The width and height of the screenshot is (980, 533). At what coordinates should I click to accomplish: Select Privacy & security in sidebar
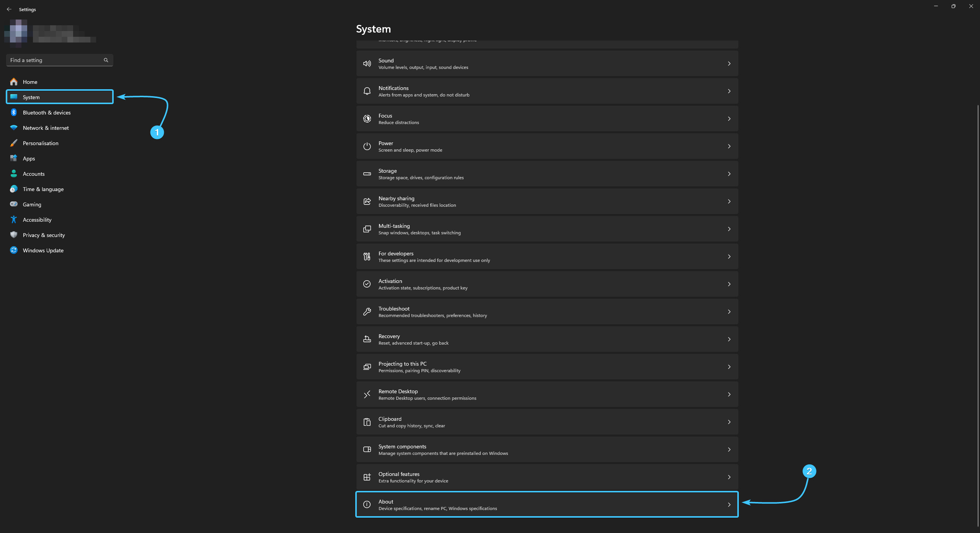(x=44, y=235)
